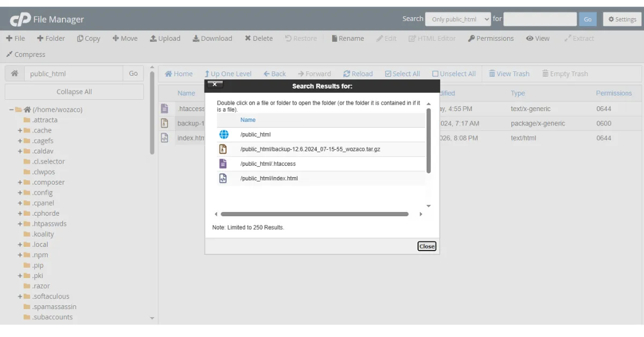Navigate to Home in file pane
This screenshot has height=337, width=644.
pos(179,74)
